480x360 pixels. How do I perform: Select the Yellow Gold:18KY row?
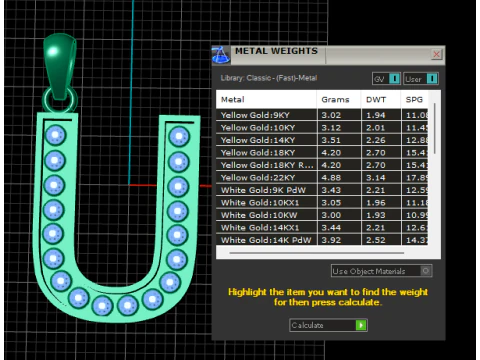click(x=322, y=153)
